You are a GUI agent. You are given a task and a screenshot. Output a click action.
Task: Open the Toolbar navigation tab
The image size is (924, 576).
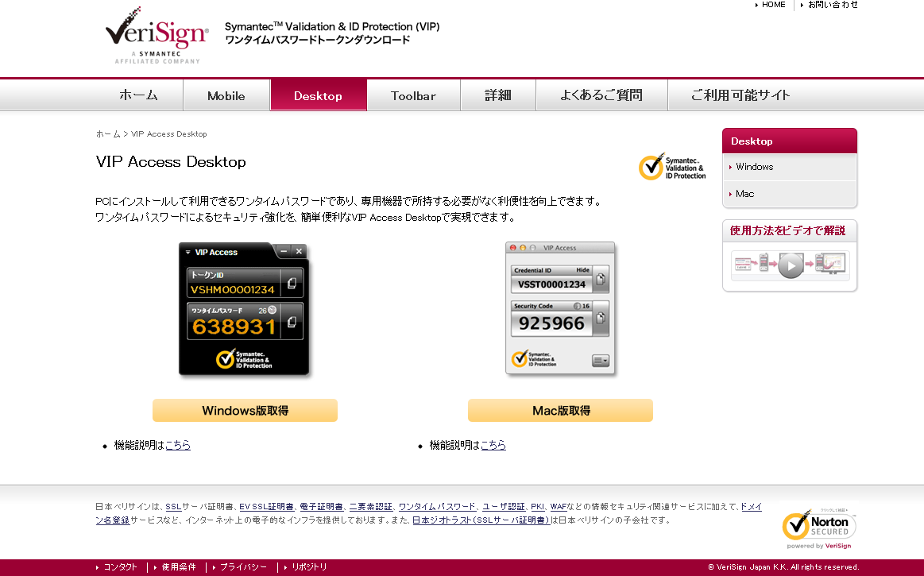coord(413,95)
